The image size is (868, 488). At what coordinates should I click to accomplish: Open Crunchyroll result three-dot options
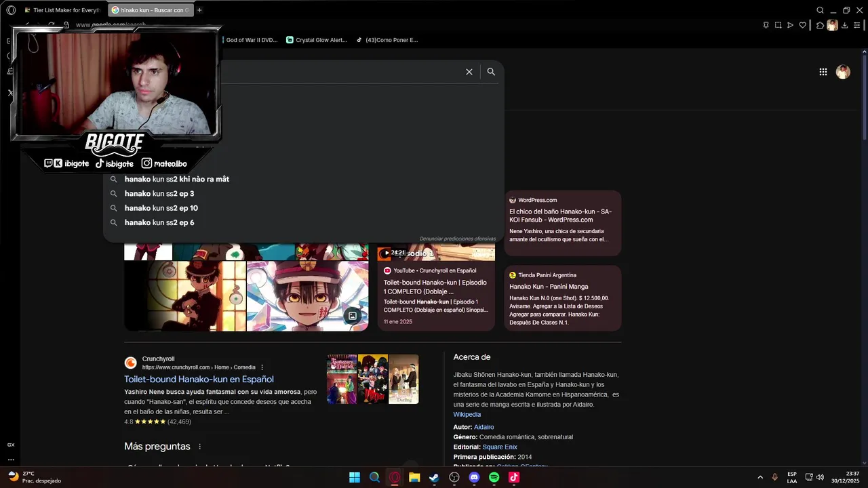coord(262,367)
